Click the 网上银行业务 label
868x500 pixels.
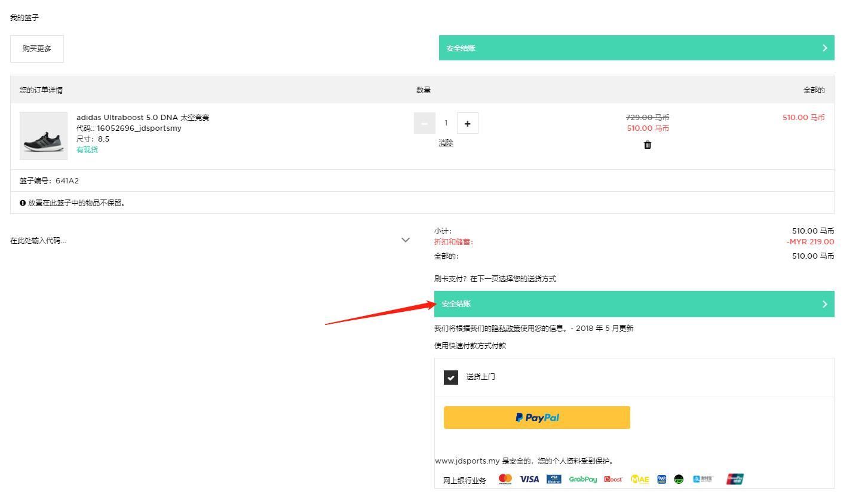[465, 480]
